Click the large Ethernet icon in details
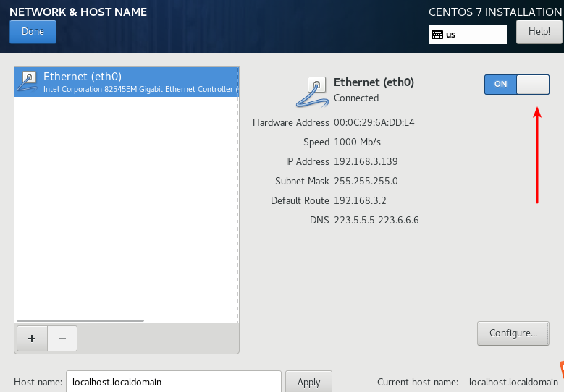This screenshot has height=392, width=564. pos(312,92)
